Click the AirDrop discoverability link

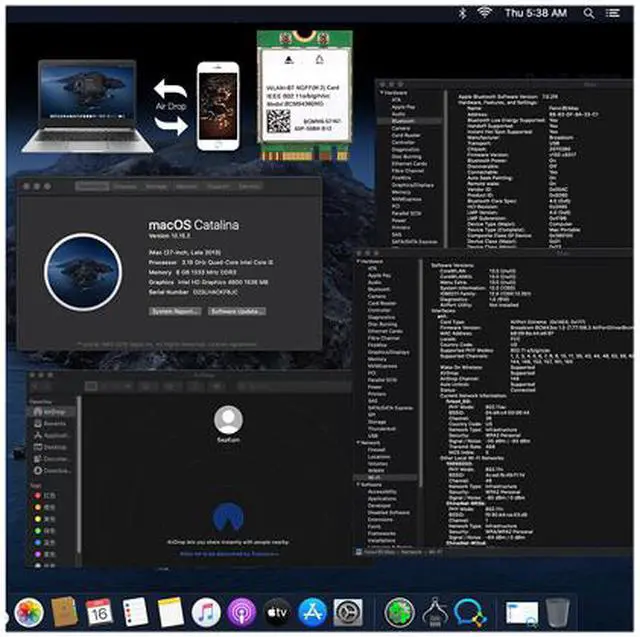click(229, 554)
